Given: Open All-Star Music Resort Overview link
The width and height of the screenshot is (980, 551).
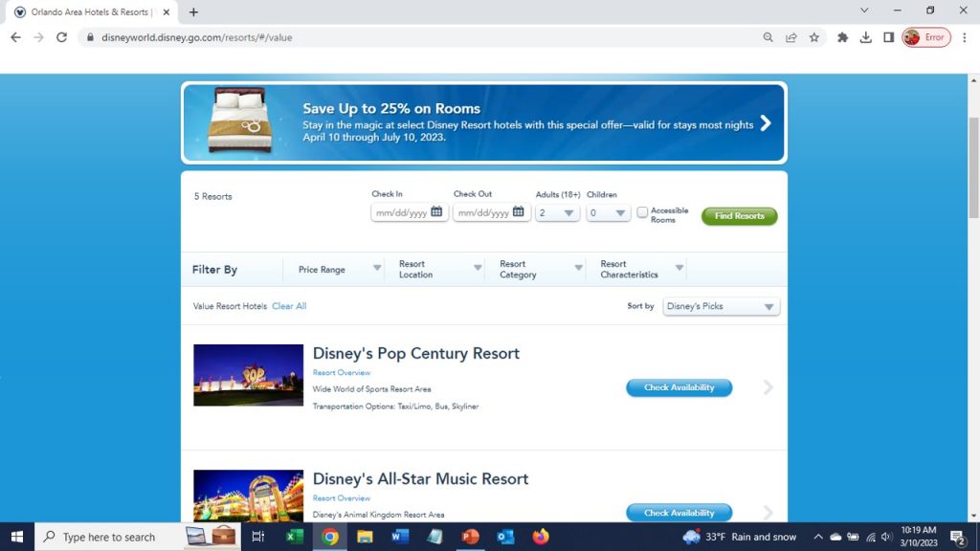Looking at the screenshot, I should click(342, 497).
